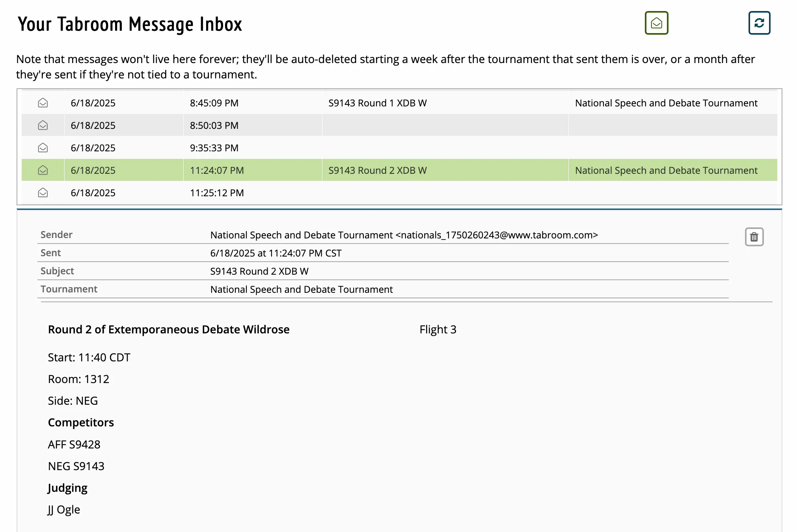Open the message sent at 8:50:03 PM
Screen dimensions: 797x532
click(399, 125)
